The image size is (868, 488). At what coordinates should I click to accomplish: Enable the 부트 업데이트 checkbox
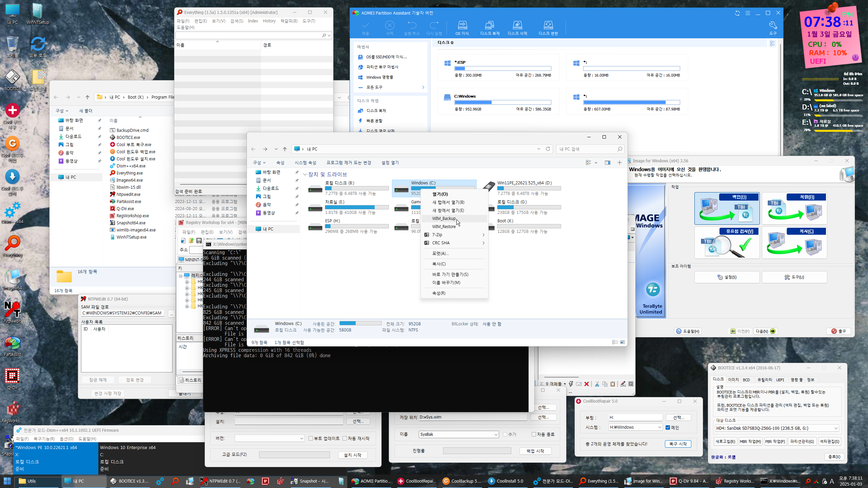(311, 438)
